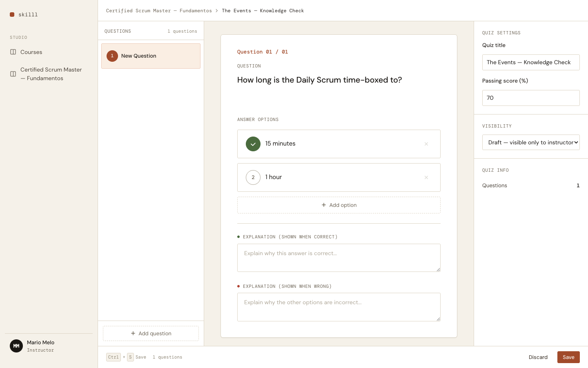Screen dimensions: 588x368
Task: Focus the correct explanation textarea
Action: (x=339, y=258)
